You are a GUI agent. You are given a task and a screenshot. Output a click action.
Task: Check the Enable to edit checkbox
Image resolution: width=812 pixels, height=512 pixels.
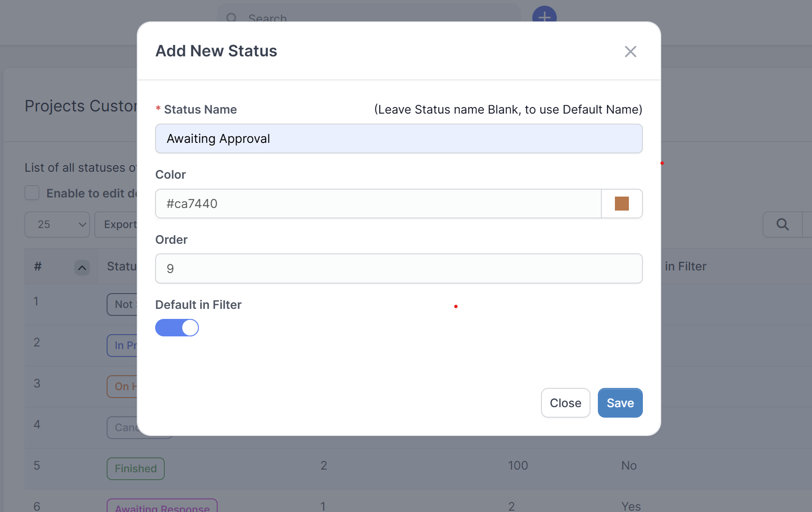point(31,193)
